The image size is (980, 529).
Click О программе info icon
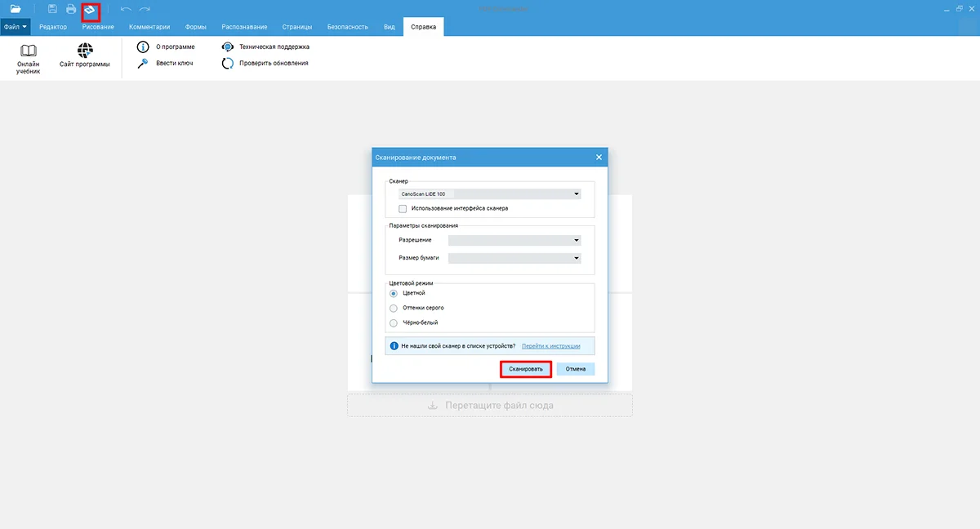[x=143, y=47]
